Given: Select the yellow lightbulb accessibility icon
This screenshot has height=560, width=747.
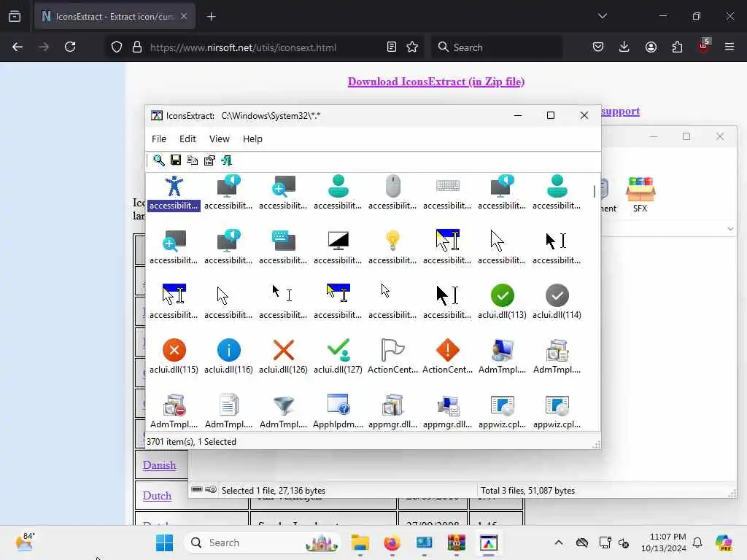Looking at the screenshot, I should pyautogui.click(x=393, y=241).
